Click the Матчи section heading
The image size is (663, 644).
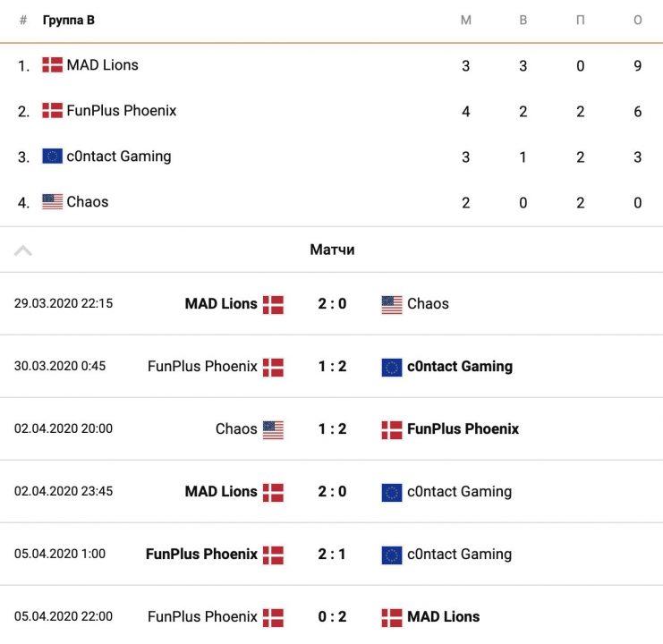tap(332, 250)
